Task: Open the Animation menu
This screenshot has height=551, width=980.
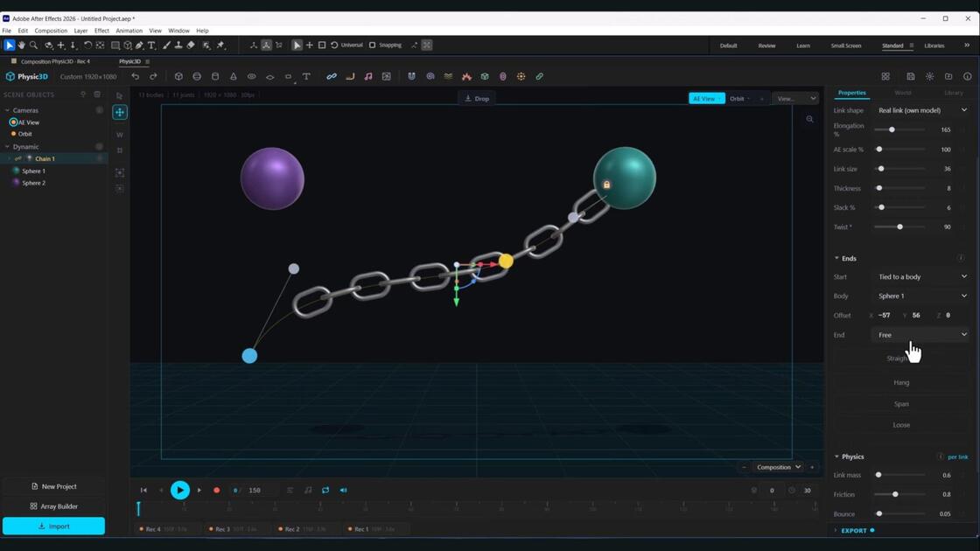Action: click(129, 31)
